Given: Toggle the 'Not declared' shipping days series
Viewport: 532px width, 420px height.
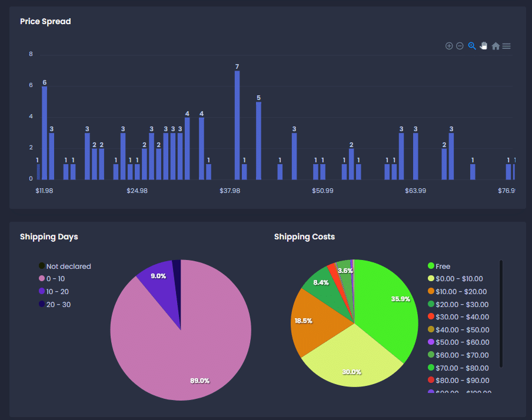Looking at the screenshot, I should (68, 266).
